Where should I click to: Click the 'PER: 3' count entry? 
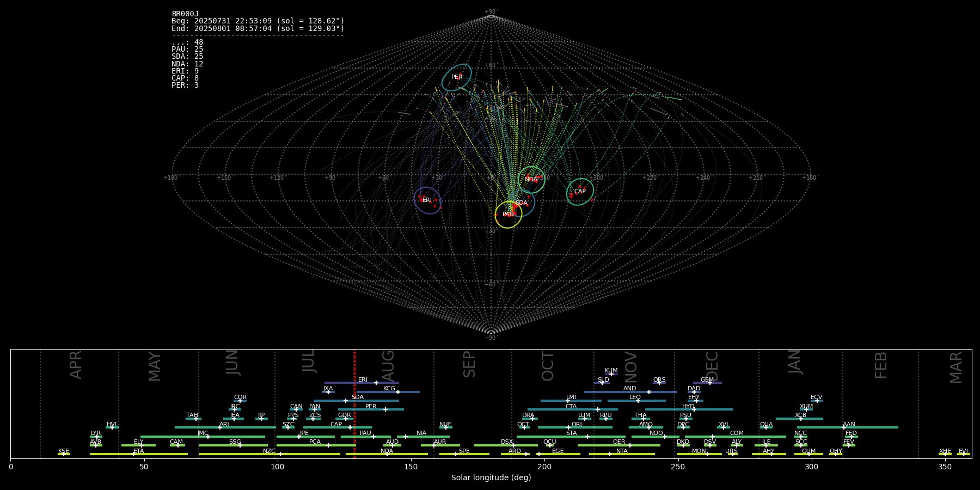pos(185,85)
